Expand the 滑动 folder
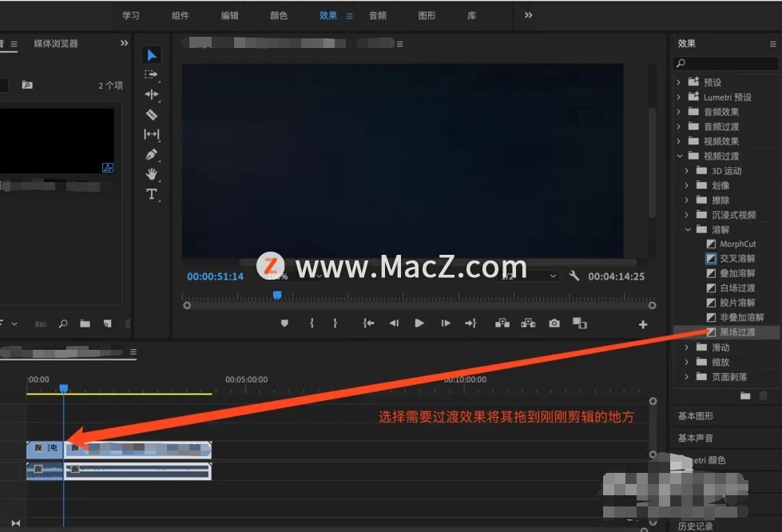The image size is (782, 532). click(687, 347)
